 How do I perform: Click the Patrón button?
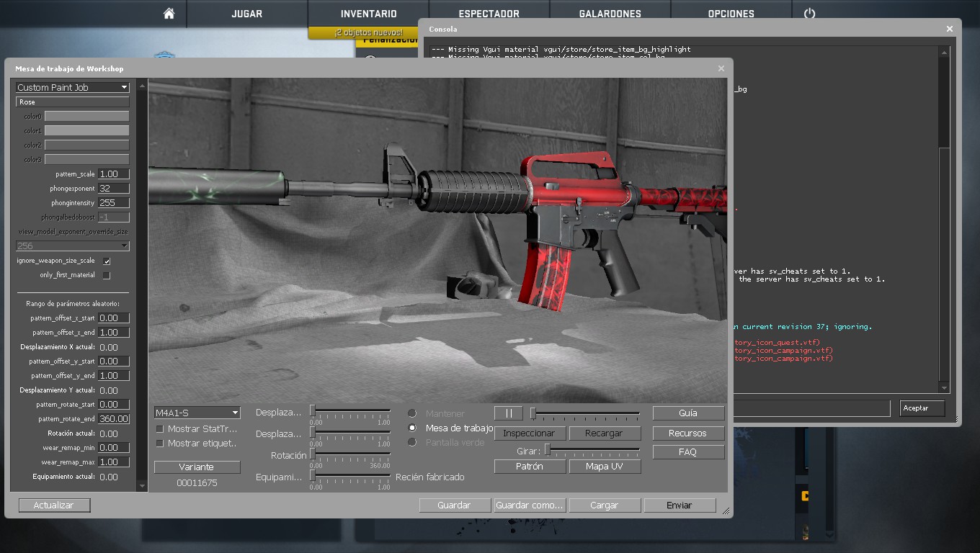coord(530,466)
